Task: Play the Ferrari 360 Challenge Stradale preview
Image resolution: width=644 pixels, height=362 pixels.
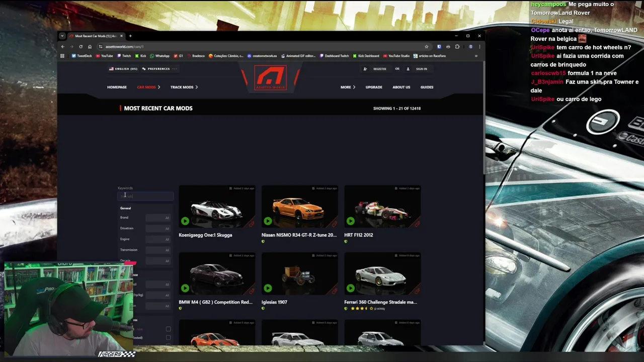Action: pos(351,288)
